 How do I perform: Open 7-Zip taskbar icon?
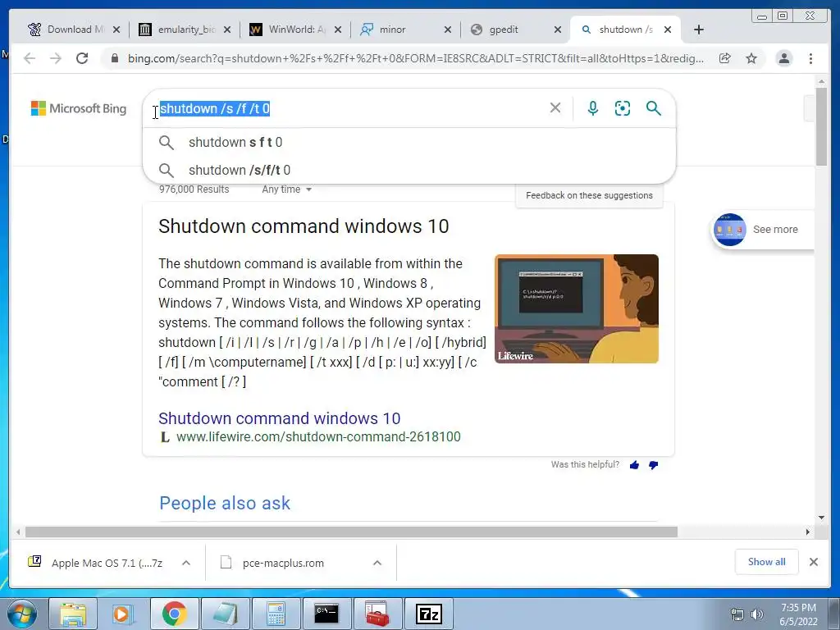[x=428, y=614]
